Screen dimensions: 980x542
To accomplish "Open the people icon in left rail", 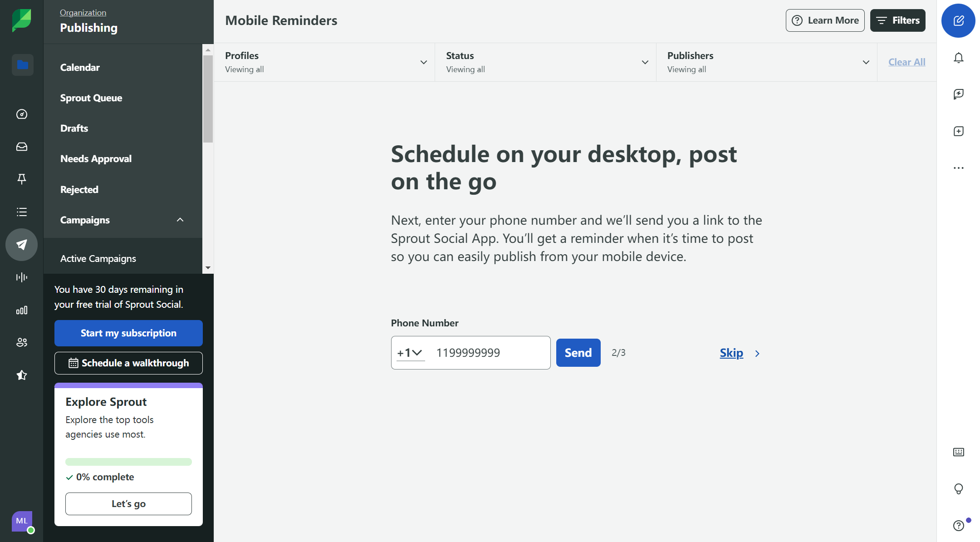I will (x=22, y=342).
